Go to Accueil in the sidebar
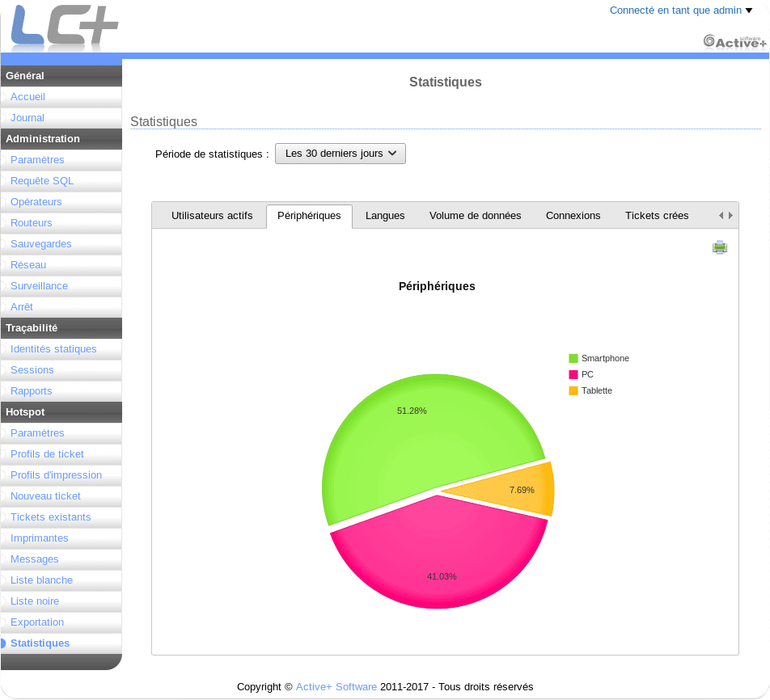Image resolution: width=770 pixels, height=700 pixels. tap(27, 97)
